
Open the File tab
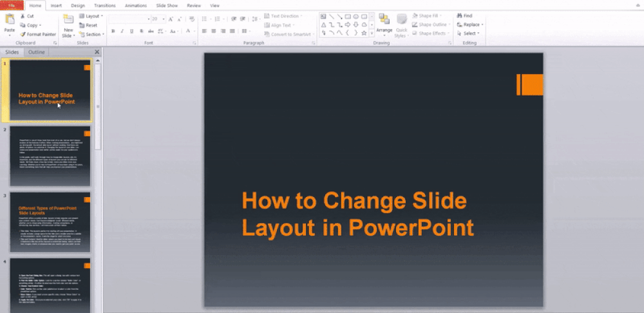coord(12,5)
